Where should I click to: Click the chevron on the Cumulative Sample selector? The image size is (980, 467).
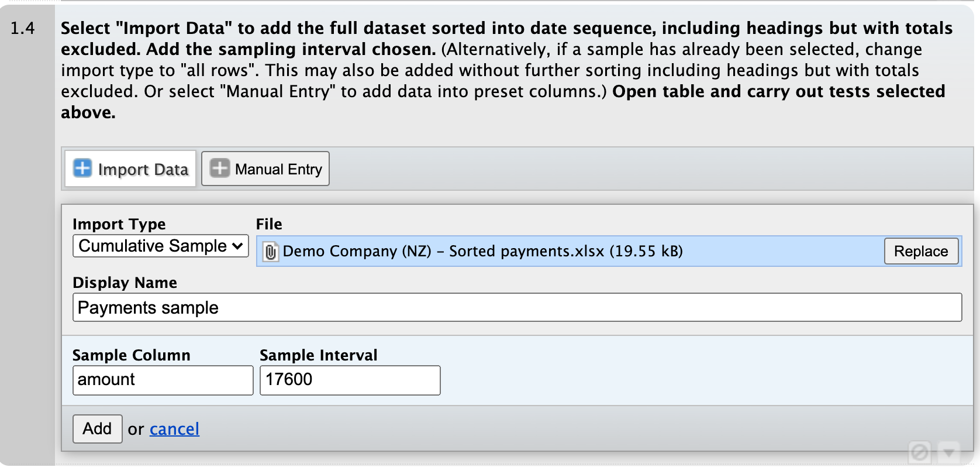coord(237,246)
